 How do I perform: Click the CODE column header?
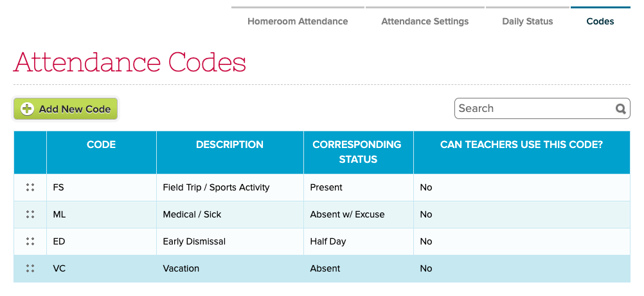pyautogui.click(x=102, y=145)
